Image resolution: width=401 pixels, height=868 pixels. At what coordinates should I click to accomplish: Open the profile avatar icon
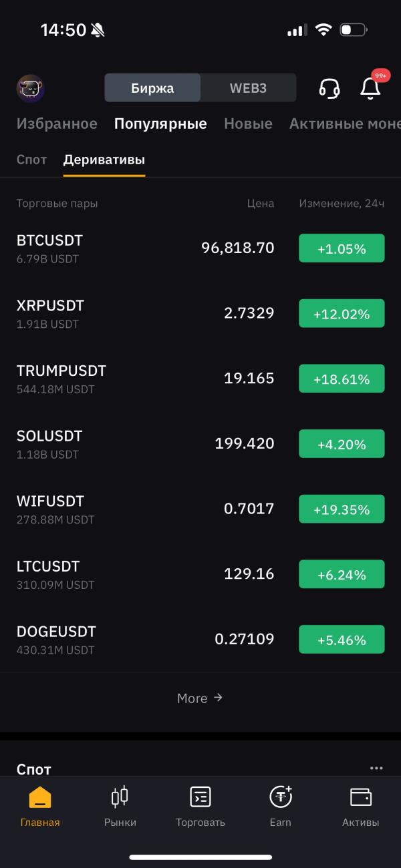click(30, 88)
